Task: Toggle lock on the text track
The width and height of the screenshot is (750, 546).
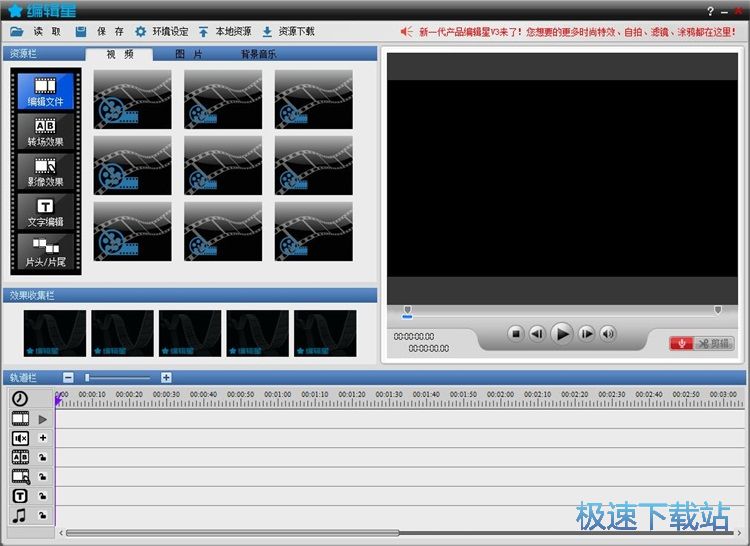Action: [43, 496]
